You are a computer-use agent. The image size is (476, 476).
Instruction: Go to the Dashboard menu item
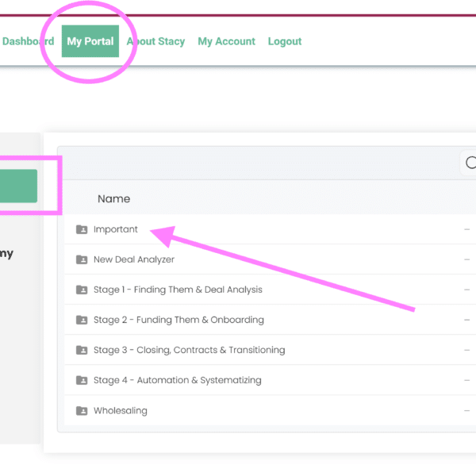(x=28, y=41)
